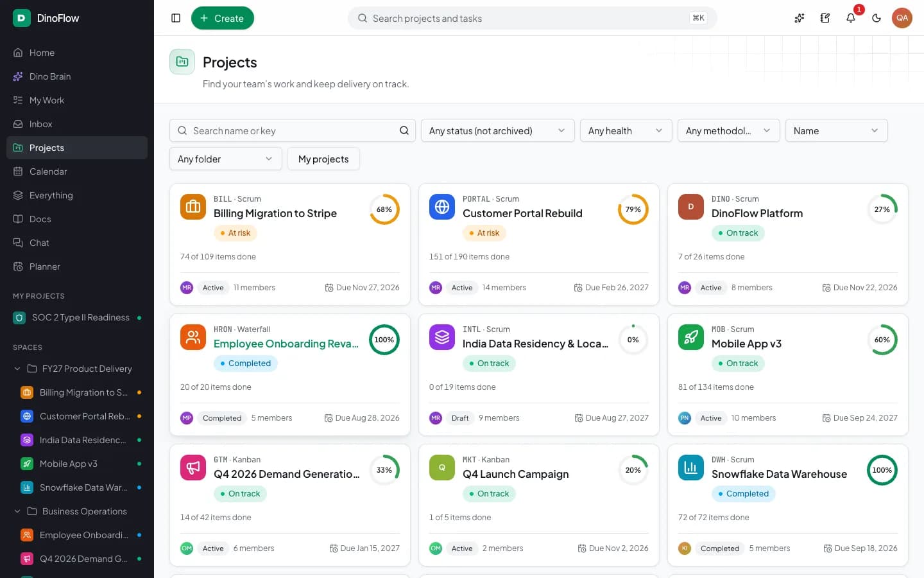Open the Name sort dropdown
Image resolution: width=924 pixels, height=578 pixels.
(x=836, y=130)
